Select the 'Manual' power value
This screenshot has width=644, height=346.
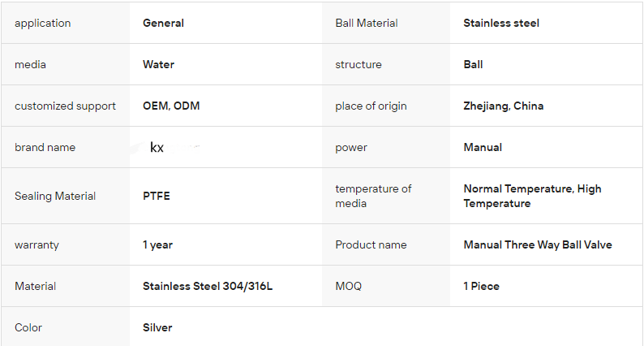483,147
